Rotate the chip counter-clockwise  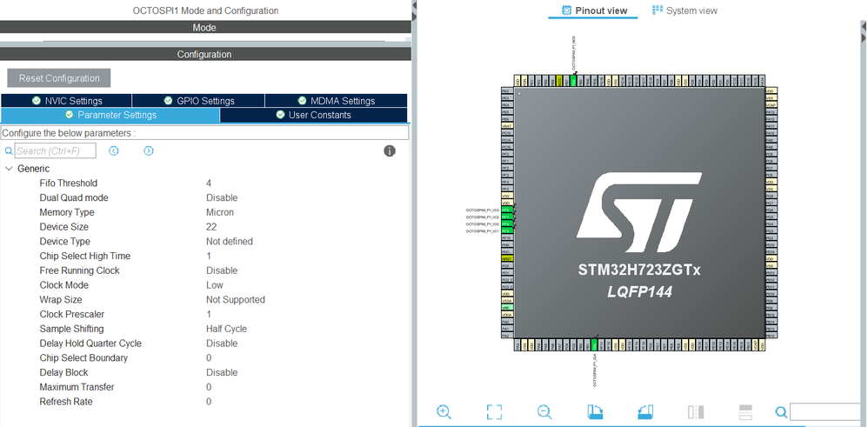(x=645, y=411)
